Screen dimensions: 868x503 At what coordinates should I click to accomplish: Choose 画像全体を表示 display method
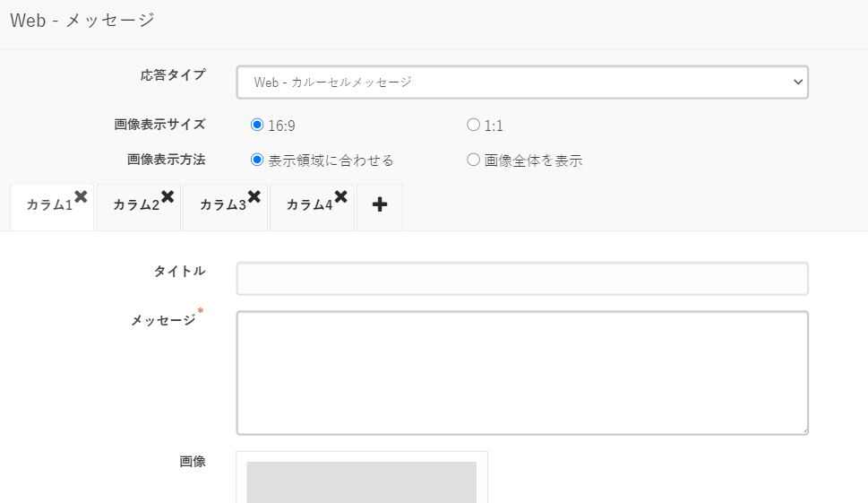coord(473,160)
